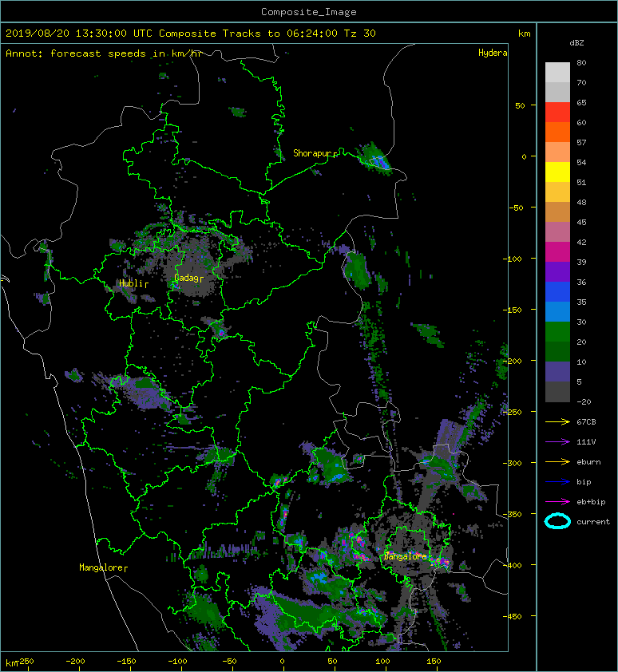Select the eburn arrow symbol in legend

pos(557,462)
